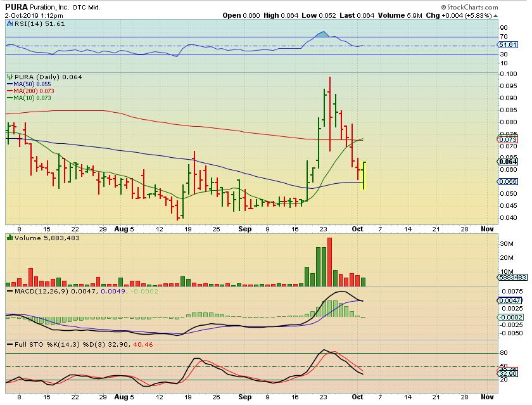This screenshot has height=405, width=532.
Task: Click the RSI(14) 51.61 legend label
Action: coord(39,23)
